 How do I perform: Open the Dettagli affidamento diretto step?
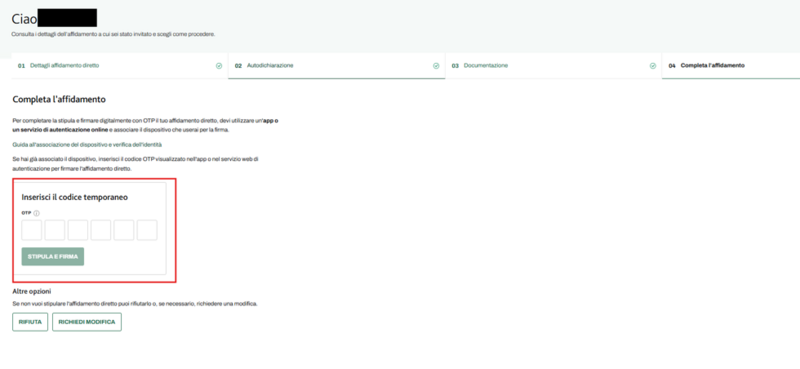[x=120, y=66]
